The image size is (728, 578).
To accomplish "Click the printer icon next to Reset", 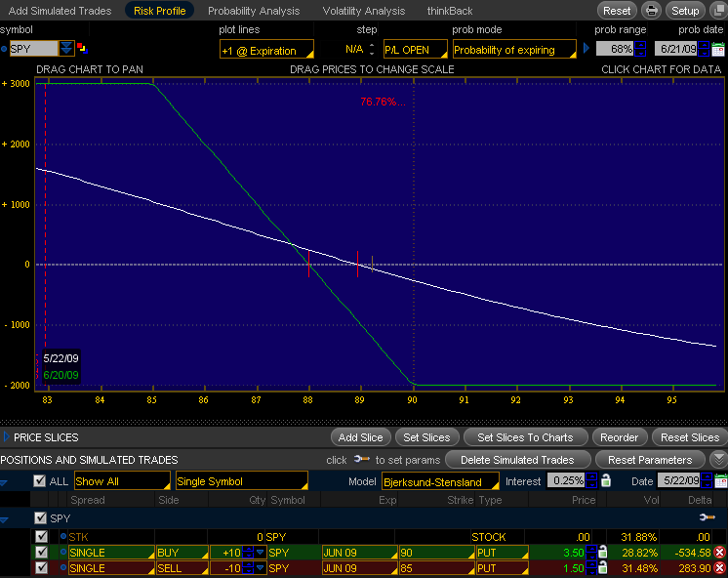I will coord(652,11).
